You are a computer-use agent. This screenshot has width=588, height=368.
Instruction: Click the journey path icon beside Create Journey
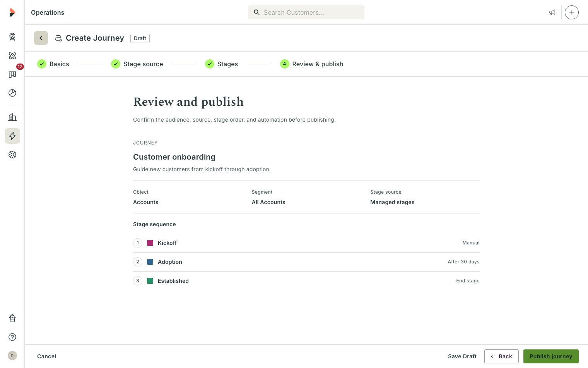[58, 38]
